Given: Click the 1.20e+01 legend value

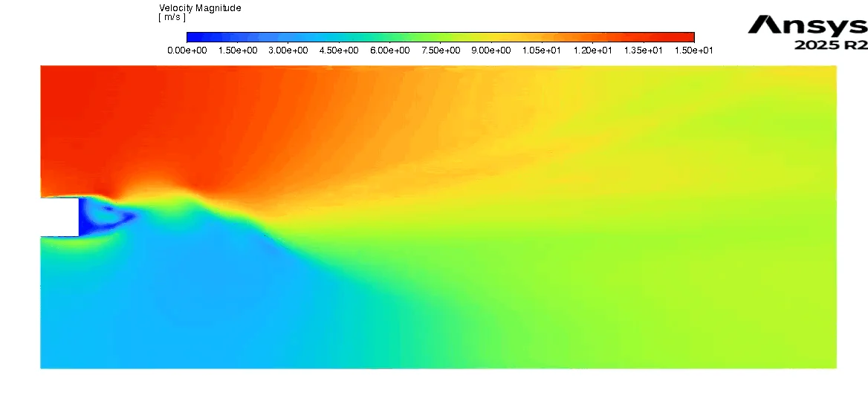Looking at the screenshot, I should 593,50.
